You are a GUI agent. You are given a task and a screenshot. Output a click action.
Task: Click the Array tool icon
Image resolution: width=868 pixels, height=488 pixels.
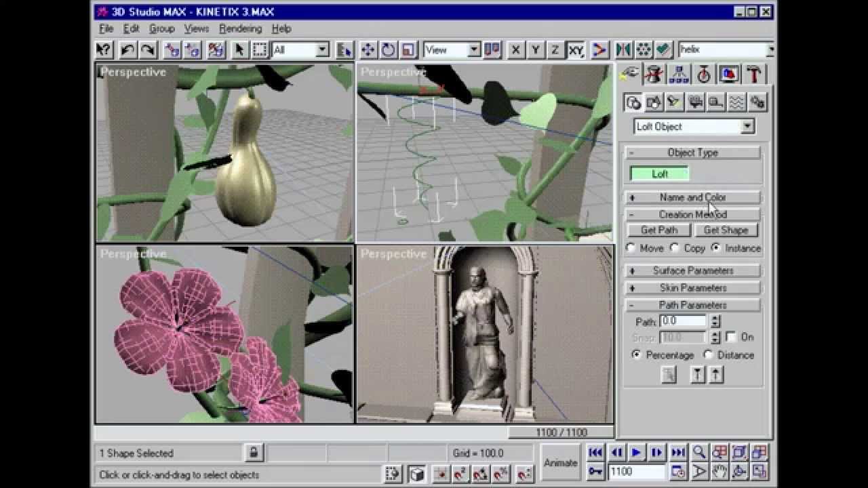[x=644, y=49]
